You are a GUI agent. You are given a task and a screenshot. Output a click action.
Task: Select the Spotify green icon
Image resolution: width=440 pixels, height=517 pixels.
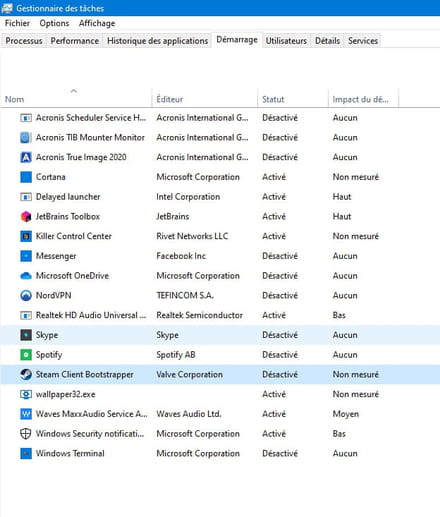[26, 355]
